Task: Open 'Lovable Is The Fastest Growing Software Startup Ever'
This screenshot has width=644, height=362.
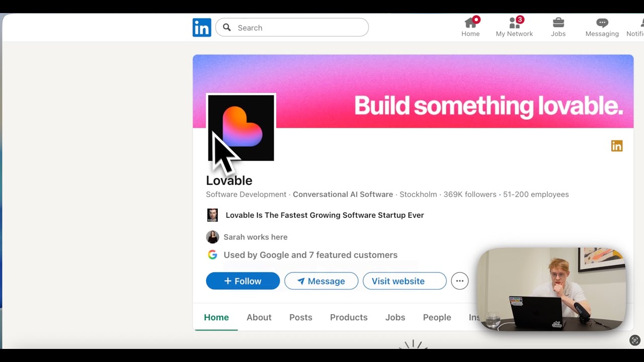Action: tap(325, 215)
